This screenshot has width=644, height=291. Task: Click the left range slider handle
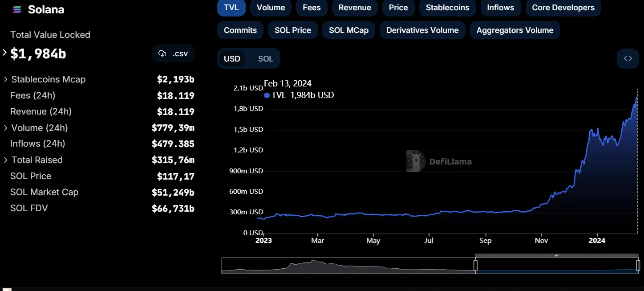[475, 266]
